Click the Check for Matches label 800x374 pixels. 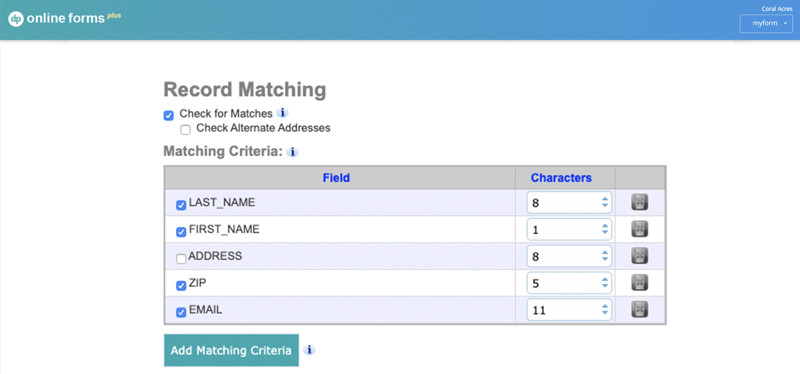coord(226,113)
